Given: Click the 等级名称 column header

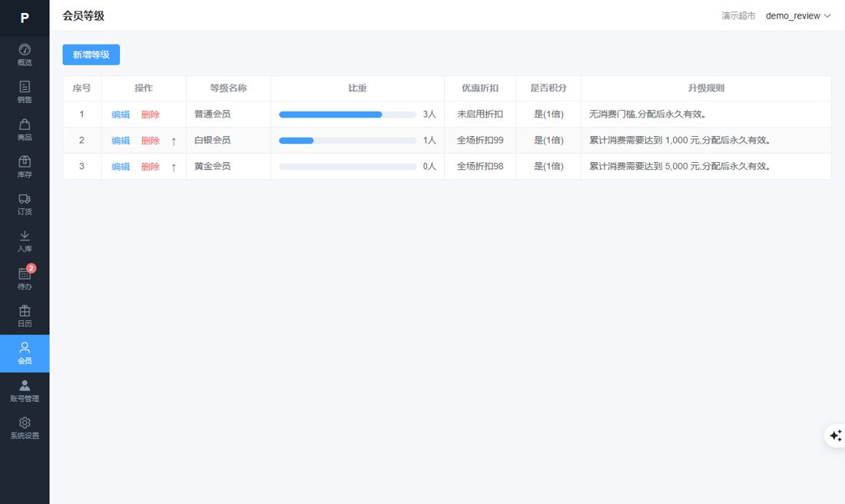Looking at the screenshot, I should pyautogui.click(x=228, y=88).
